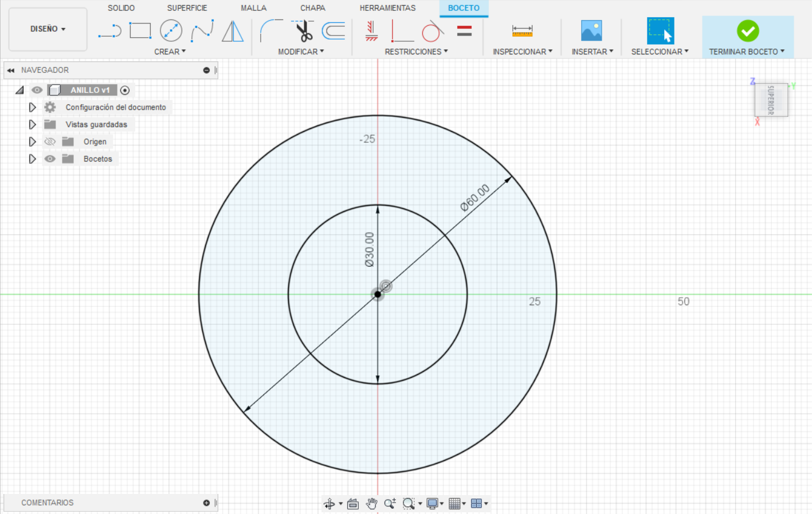The width and height of the screenshot is (812, 514).
Task: Open the INSERTAR dropdown menu
Action: click(593, 52)
